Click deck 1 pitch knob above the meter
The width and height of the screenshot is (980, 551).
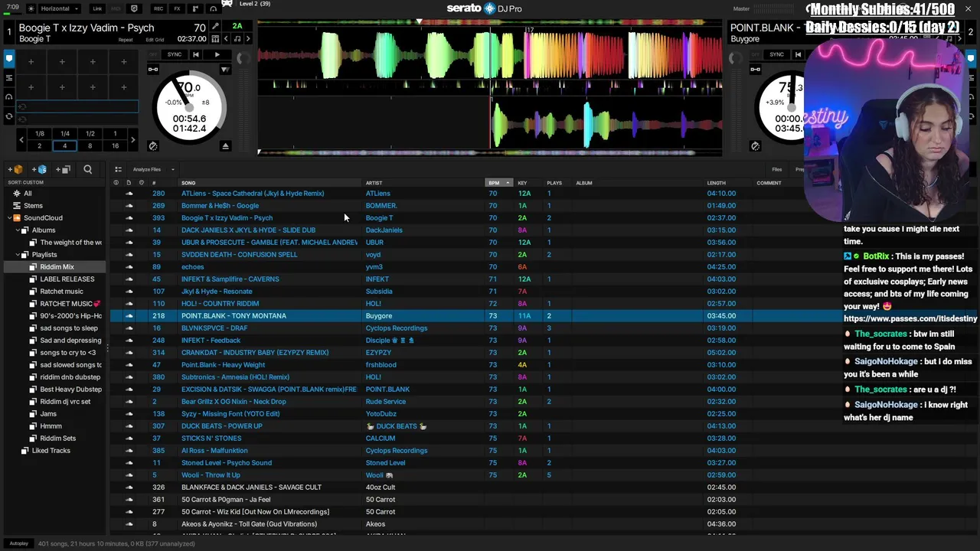[x=243, y=58]
